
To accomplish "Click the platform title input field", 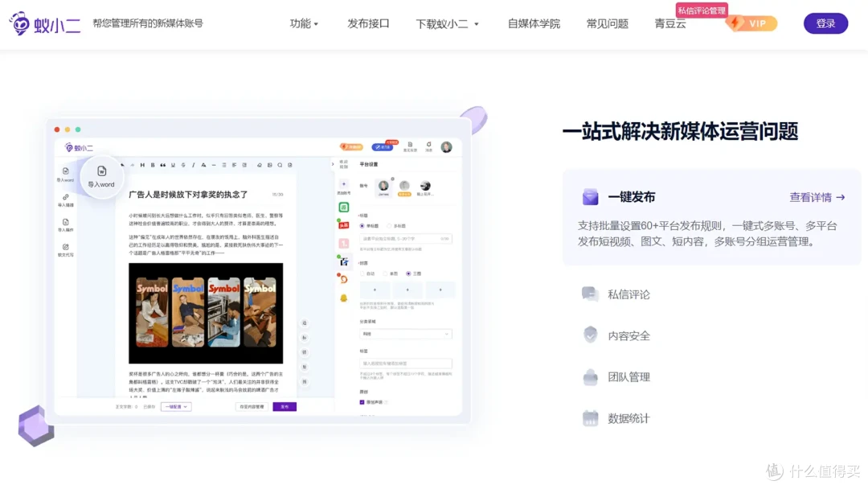I will (x=406, y=239).
